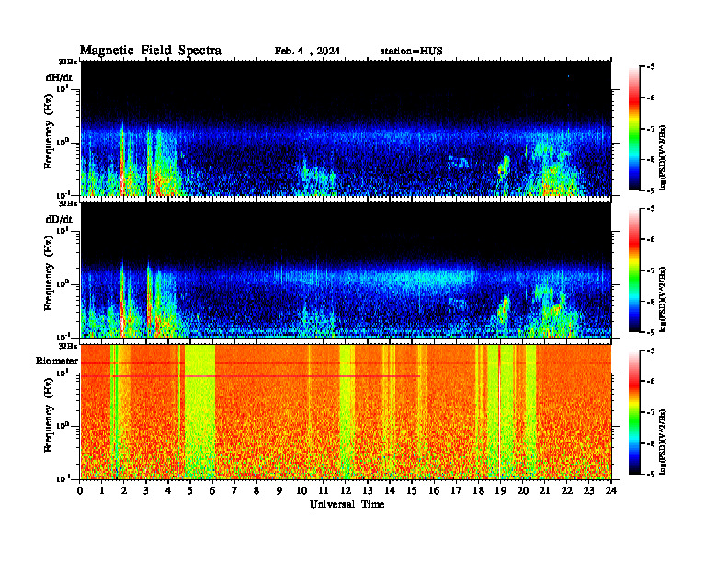Click the hour "14" tick label

(x=390, y=490)
